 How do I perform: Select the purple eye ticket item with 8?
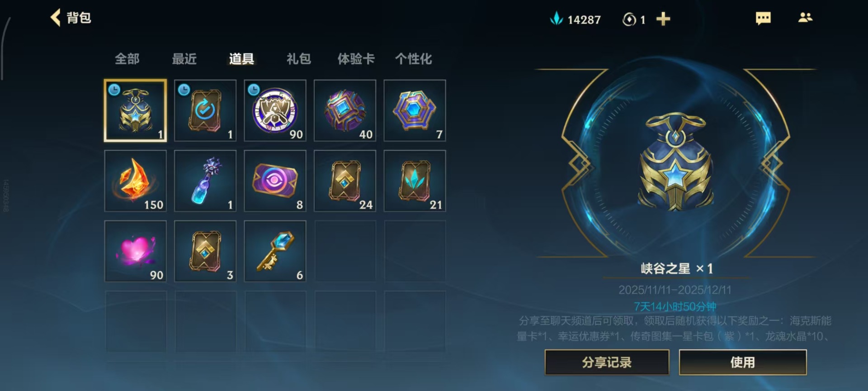275,181
